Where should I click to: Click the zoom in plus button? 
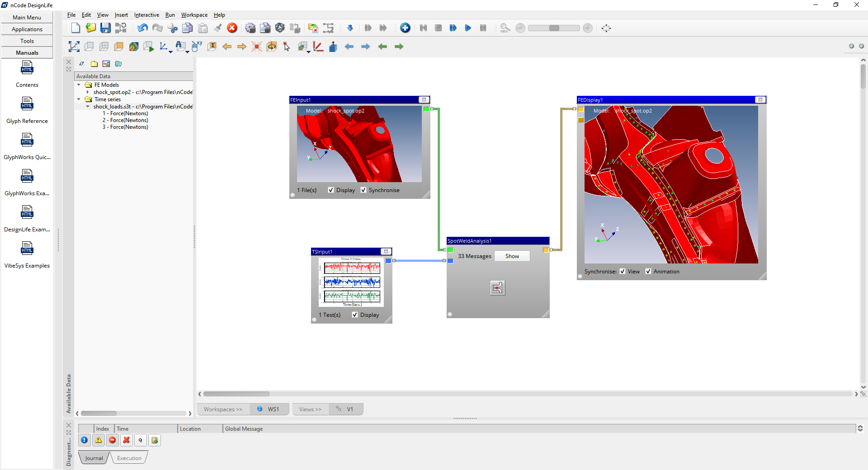[x=588, y=28]
